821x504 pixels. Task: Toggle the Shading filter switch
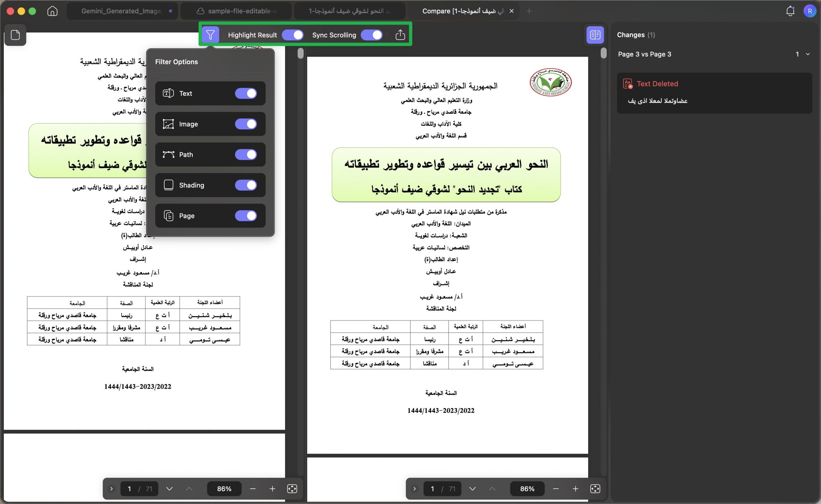click(246, 185)
